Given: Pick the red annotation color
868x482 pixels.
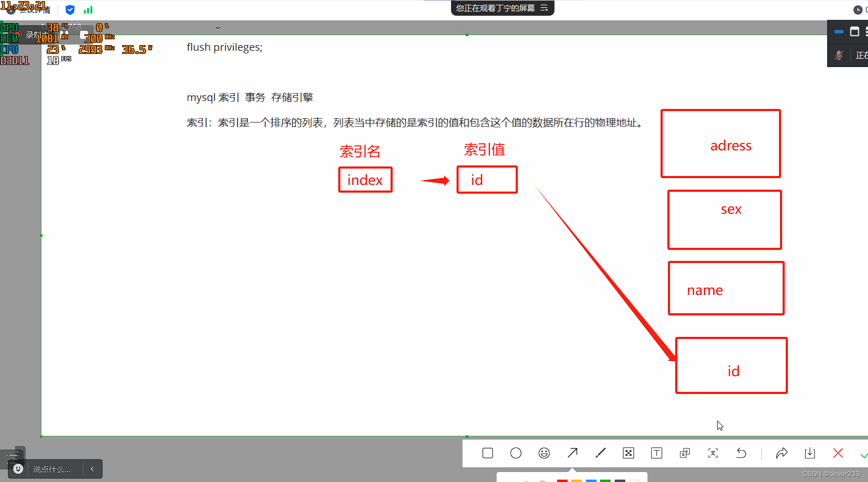Looking at the screenshot, I should click(x=562, y=480).
